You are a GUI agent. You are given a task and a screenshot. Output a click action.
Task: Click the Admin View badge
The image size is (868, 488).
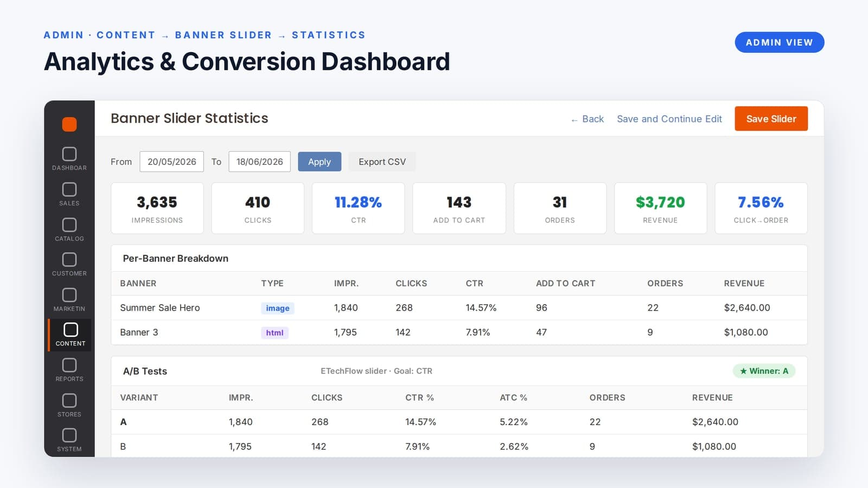click(779, 42)
